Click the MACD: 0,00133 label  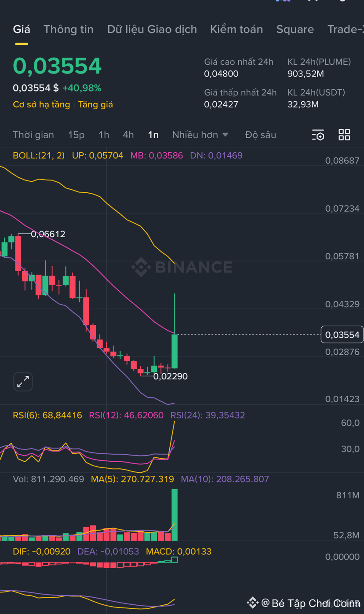[x=178, y=551]
